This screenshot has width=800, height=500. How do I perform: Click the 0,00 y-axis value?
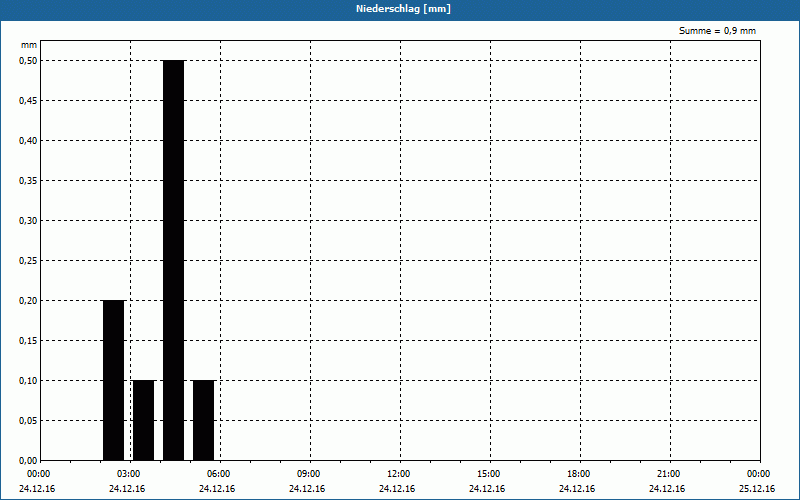[28, 460]
